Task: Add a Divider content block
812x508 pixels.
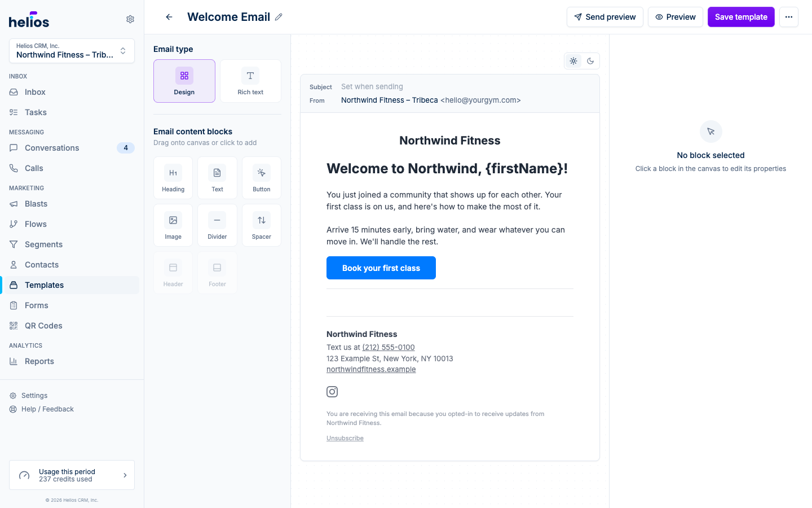Action: [x=217, y=225]
